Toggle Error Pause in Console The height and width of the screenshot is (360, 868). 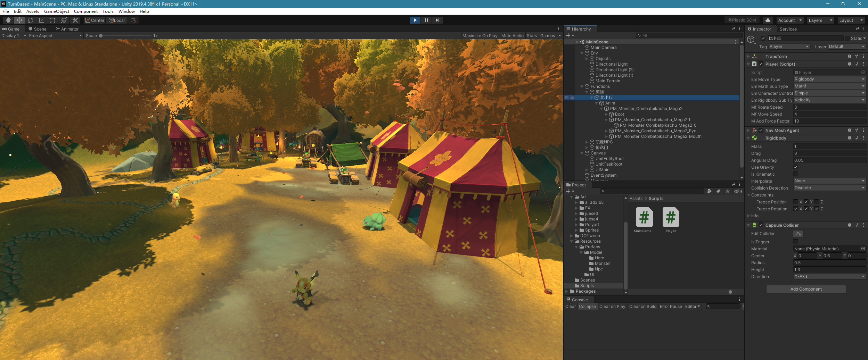671,306
